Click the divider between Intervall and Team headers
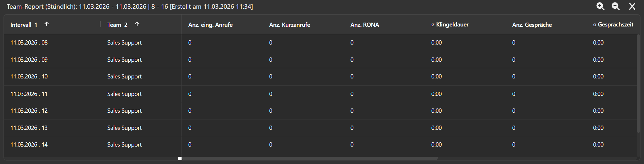This screenshot has height=164, width=644. 100,25
